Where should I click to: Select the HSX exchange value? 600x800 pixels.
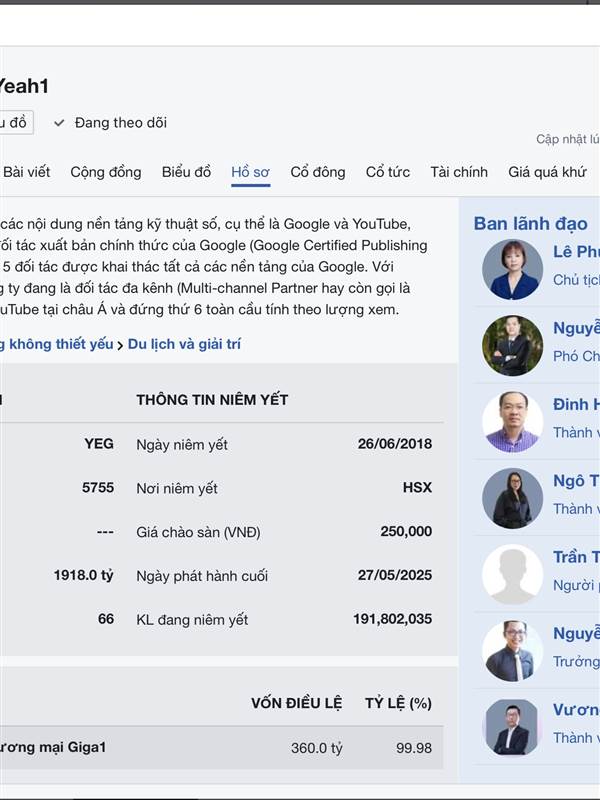pyautogui.click(x=417, y=487)
